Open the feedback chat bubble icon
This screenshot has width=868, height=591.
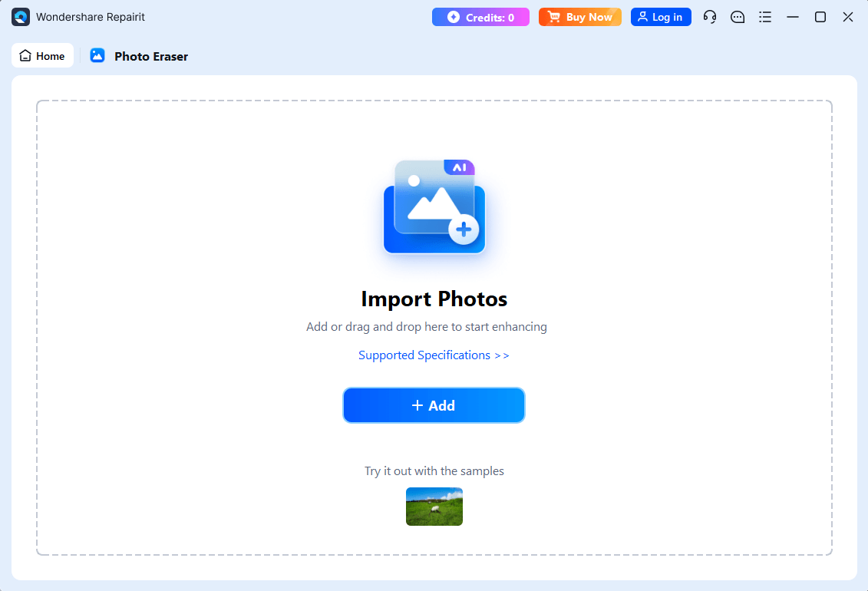pyautogui.click(x=738, y=16)
